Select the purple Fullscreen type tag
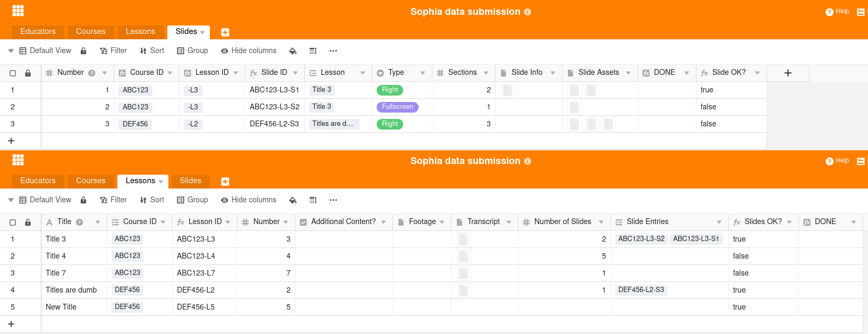 (x=397, y=107)
